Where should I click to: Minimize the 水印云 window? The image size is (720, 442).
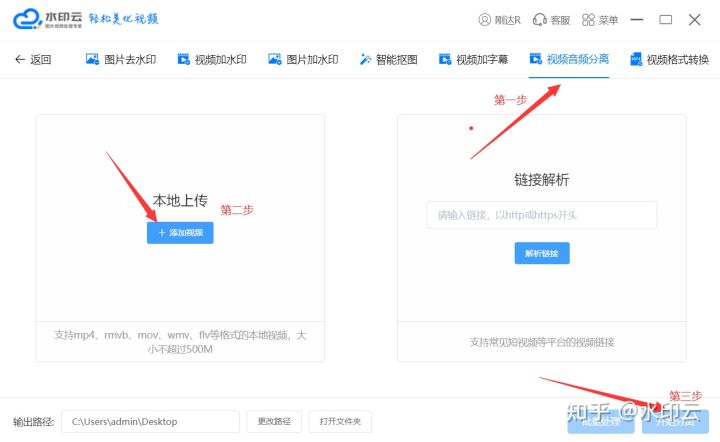[637, 20]
